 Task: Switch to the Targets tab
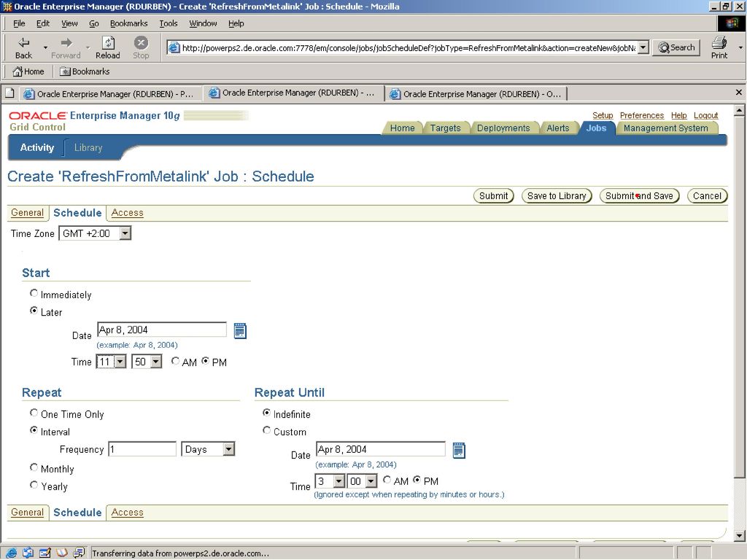pos(445,128)
